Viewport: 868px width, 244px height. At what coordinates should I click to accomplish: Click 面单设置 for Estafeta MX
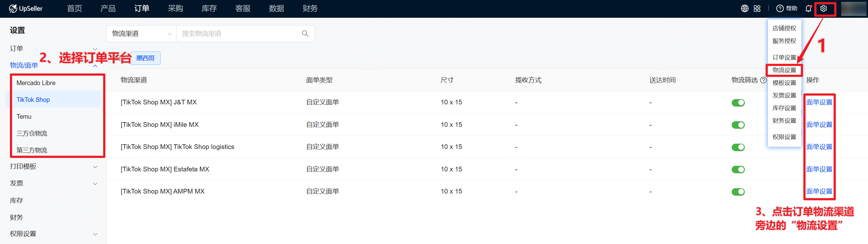point(819,169)
